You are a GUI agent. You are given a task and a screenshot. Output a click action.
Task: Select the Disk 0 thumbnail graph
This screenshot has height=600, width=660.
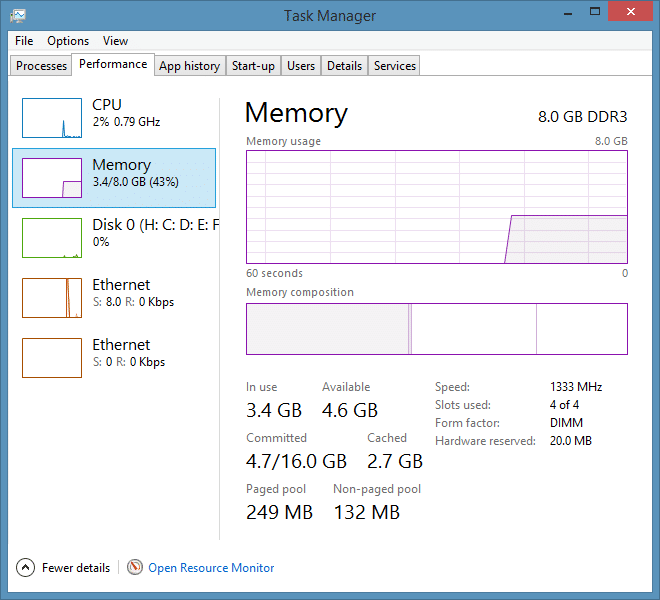(52, 238)
